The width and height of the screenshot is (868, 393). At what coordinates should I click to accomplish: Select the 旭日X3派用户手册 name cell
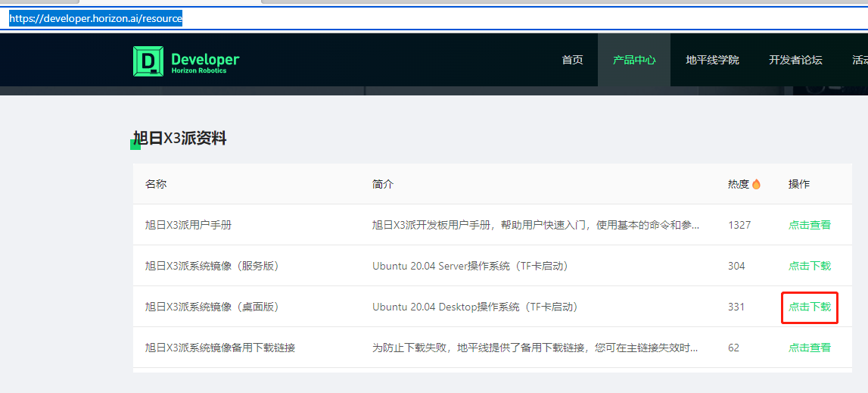(188, 225)
